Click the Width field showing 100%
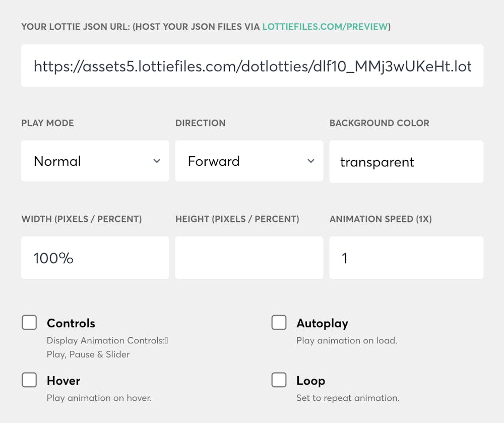Image resolution: width=504 pixels, height=423 pixels. [x=95, y=258]
